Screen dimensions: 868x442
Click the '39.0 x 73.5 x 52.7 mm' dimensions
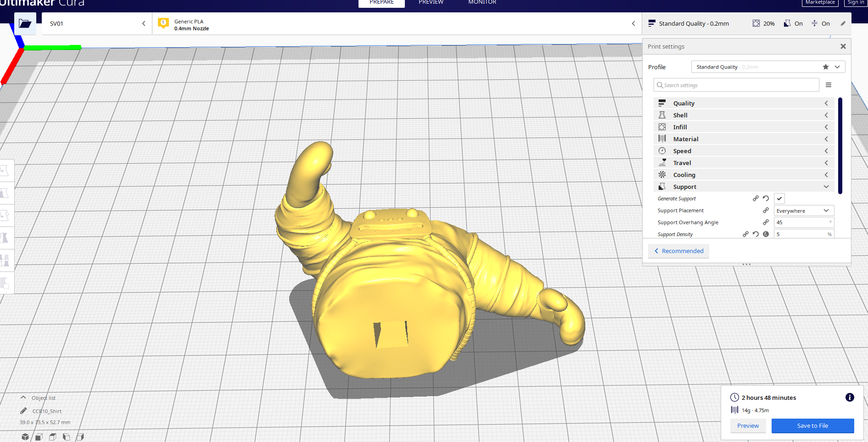[45, 422]
